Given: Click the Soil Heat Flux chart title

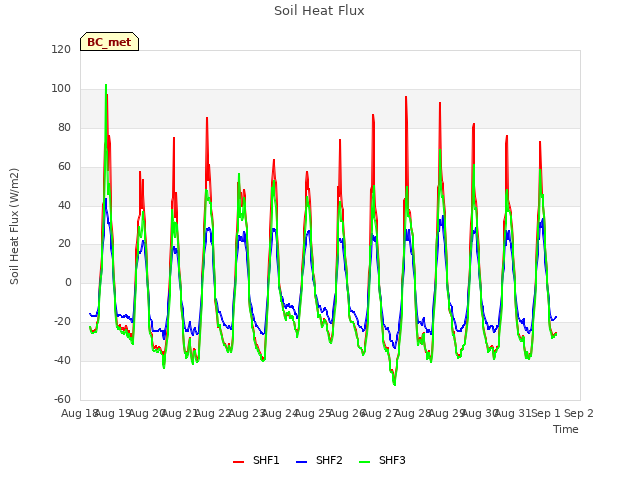Looking at the screenshot, I should click(x=319, y=11).
